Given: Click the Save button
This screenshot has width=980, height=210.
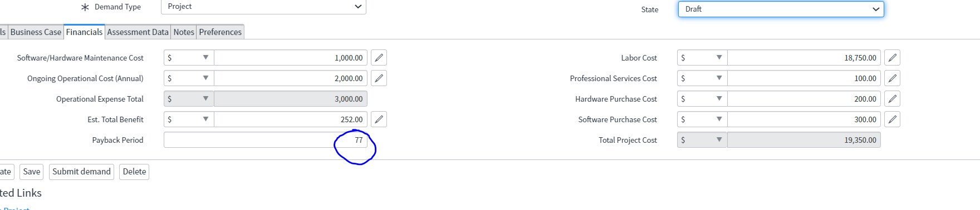Looking at the screenshot, I should (x=32, y=172).
